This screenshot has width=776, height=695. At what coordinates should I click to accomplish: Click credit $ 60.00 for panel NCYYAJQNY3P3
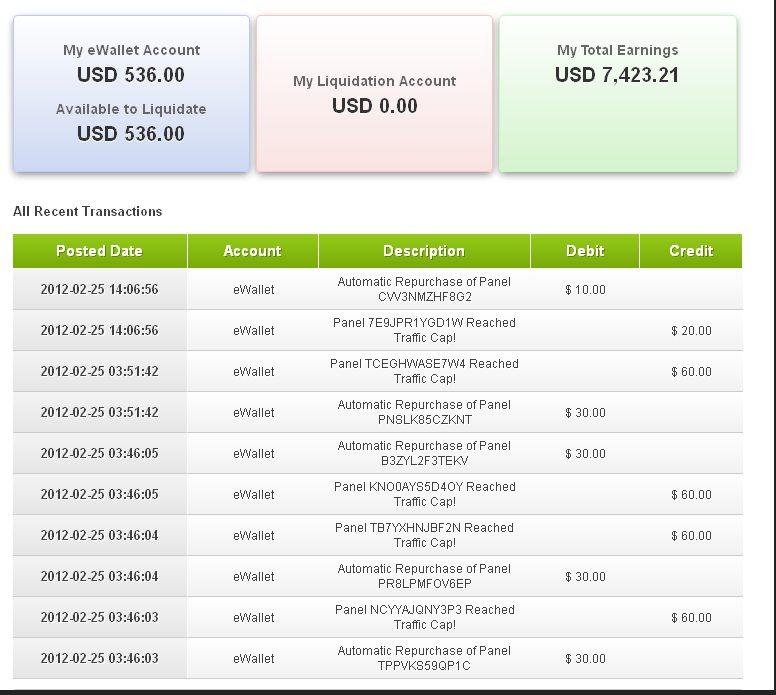click(x=691, y=618)
